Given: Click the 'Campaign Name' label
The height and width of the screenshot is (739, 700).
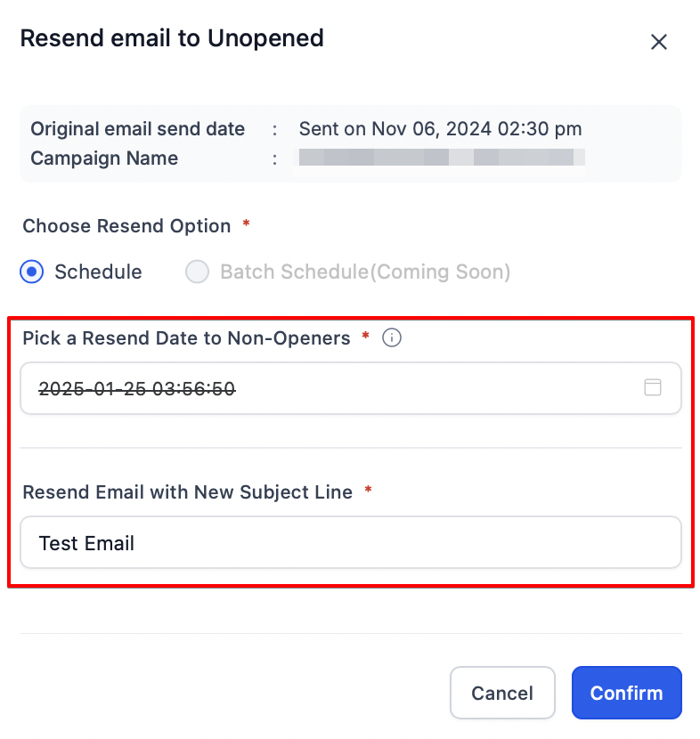Looking at the screenshot, I should (104, 158).
